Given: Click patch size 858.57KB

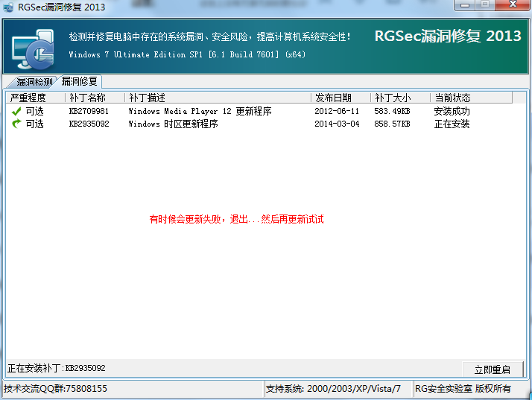Looking at the screenshot, I should click(x=392, y=124).
